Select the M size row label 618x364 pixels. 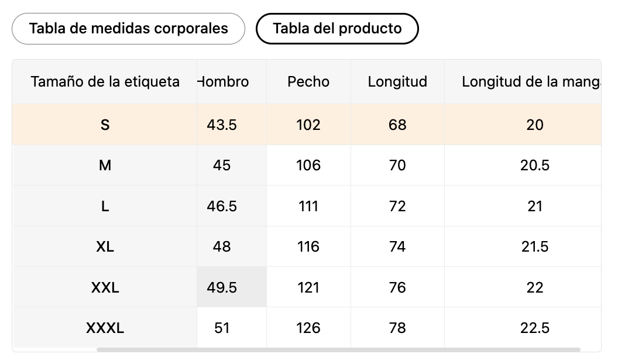(x=105, y=166)
